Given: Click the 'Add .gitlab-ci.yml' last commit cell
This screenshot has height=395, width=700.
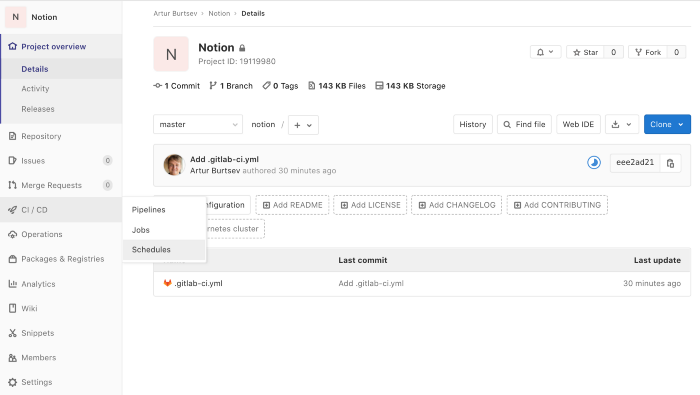Looking at the screenshot, I should pyautogui.click(x=371, y=283).
